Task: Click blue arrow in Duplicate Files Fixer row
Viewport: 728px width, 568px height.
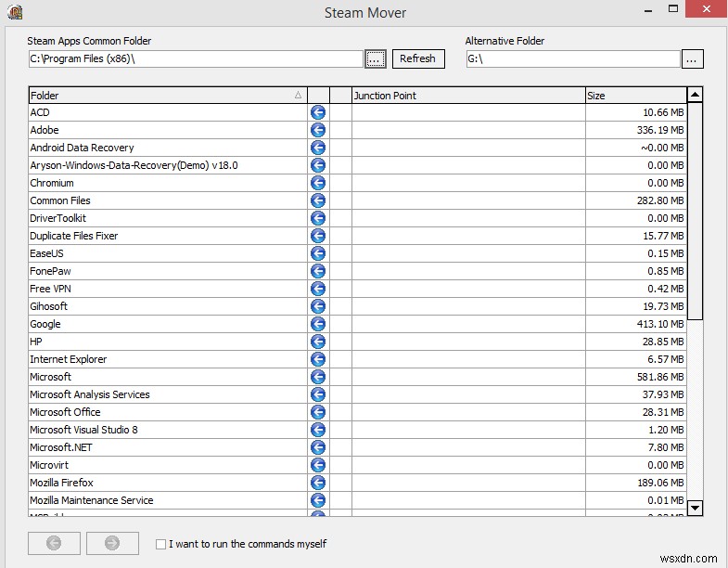Action: tap(318, 236)
